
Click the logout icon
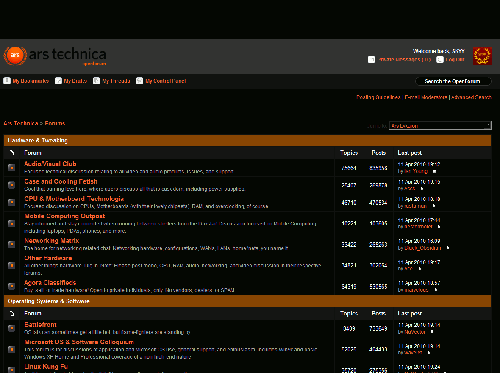tap(440, 59)
